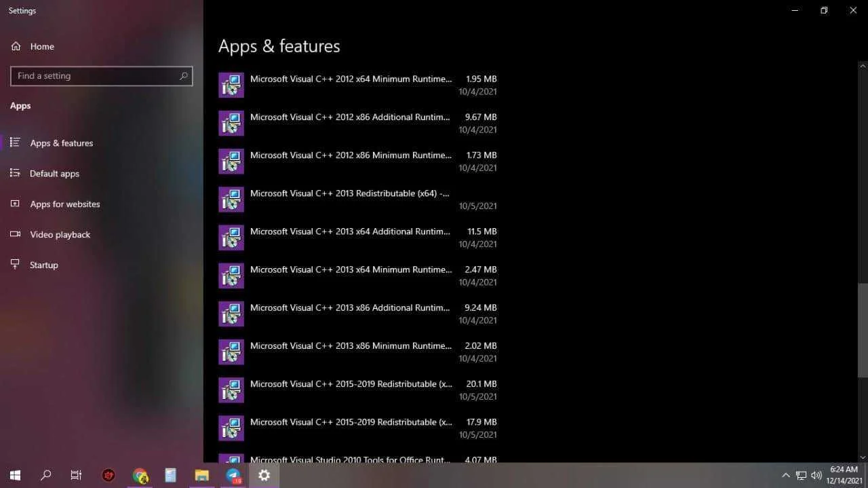Viewport: 868px width, 488px height.
Task: Open network status in system tray
Action: tap(801, 475)
